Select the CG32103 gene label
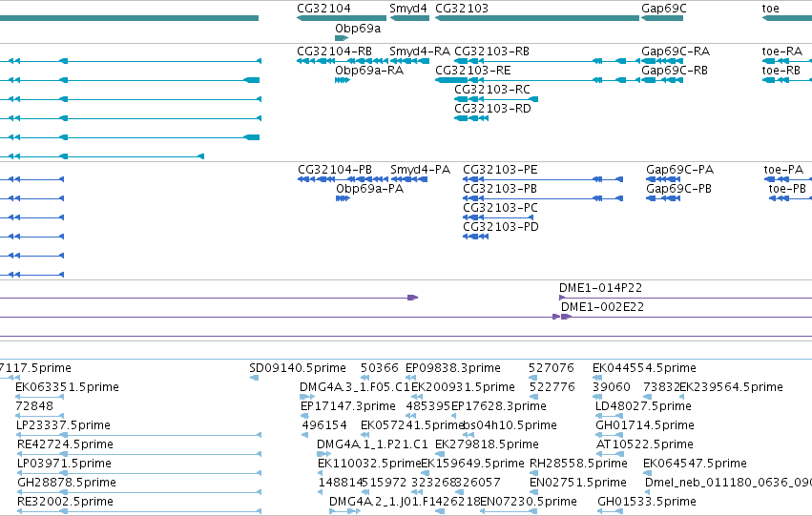This screenshot has height=516, width=812. pos(462,9)
